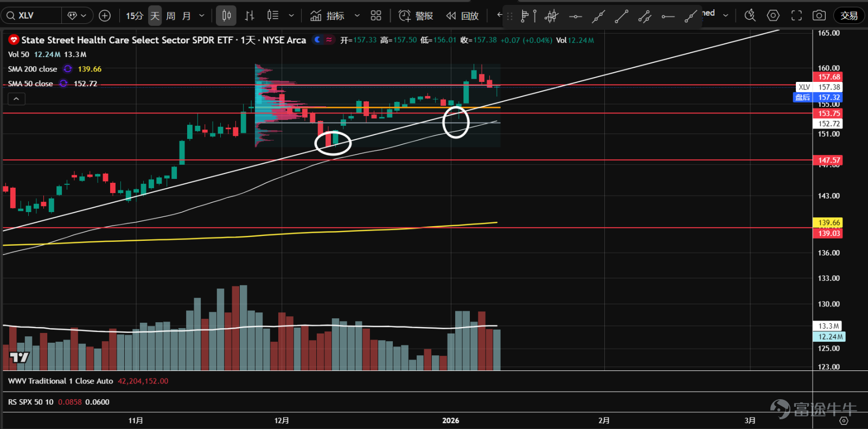Click the XLV symbol search box
This screenshot has width=868, height=429.
click(x=31, y=16)
